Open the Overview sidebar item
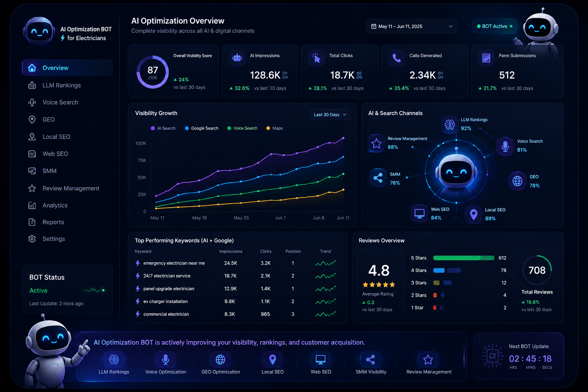The image size is (588, 392). 67,68
